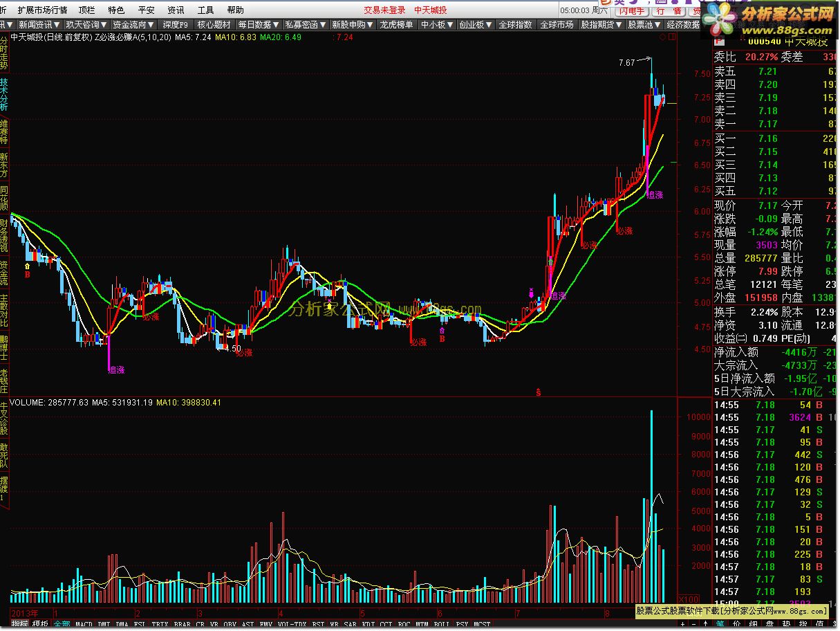Image resolution: width=840 pixels, height=631 pixels.
Task: Open the 扩展市场行情 menu
Action: point(42,10)
